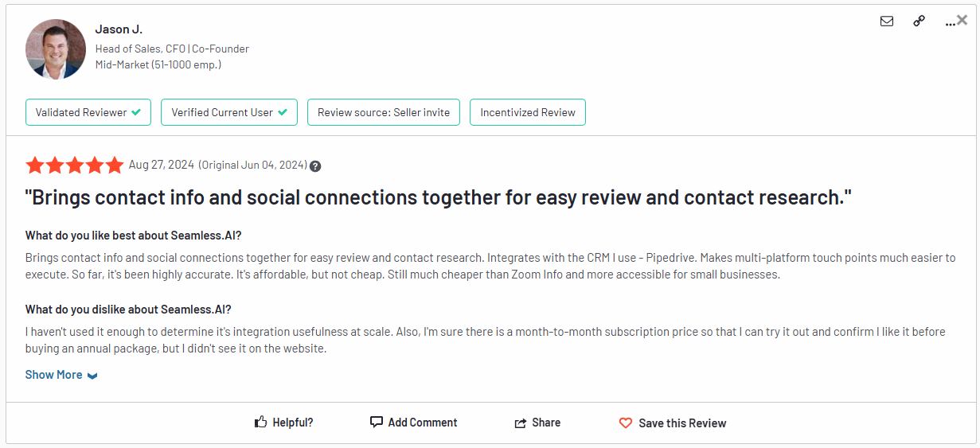Click the Jason J. reviewer name
Viewport: 980px width, 448px height.
point(119,29)
